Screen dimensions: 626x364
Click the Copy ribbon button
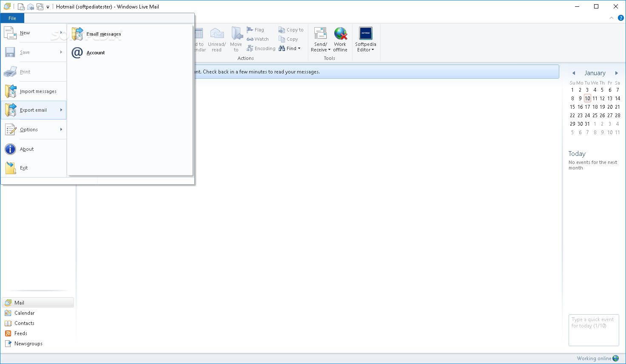tap(288, 39)
